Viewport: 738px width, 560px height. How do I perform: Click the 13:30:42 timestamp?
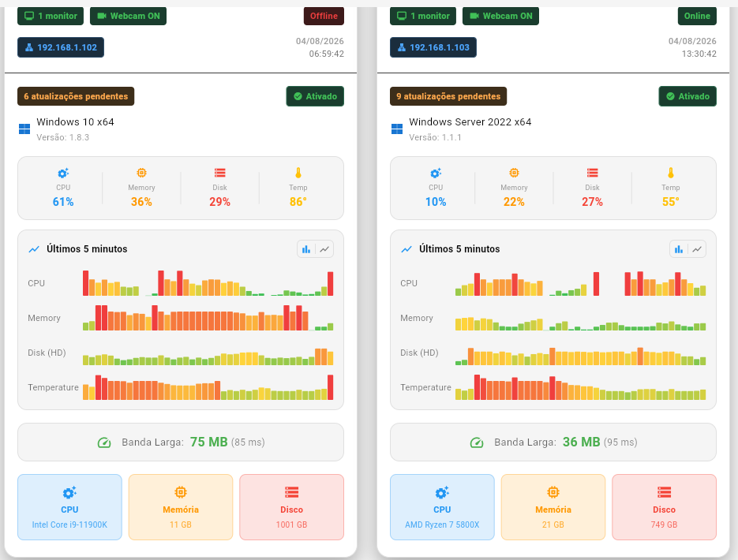pos(699,54)
